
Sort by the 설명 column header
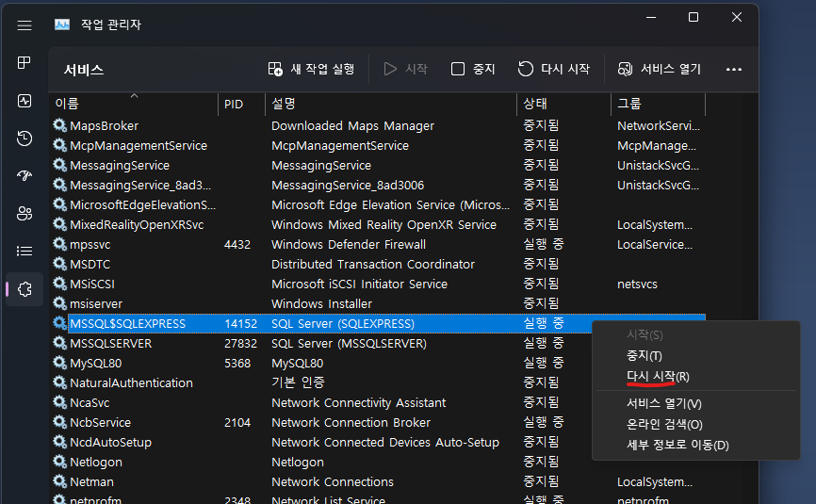pos(391,104)
